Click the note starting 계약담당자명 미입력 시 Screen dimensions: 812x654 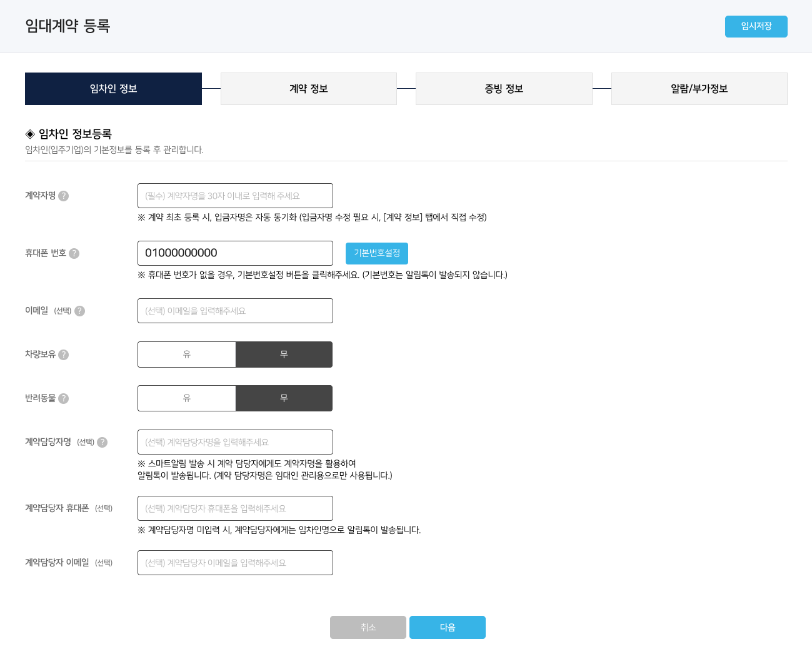coord(279,530)
